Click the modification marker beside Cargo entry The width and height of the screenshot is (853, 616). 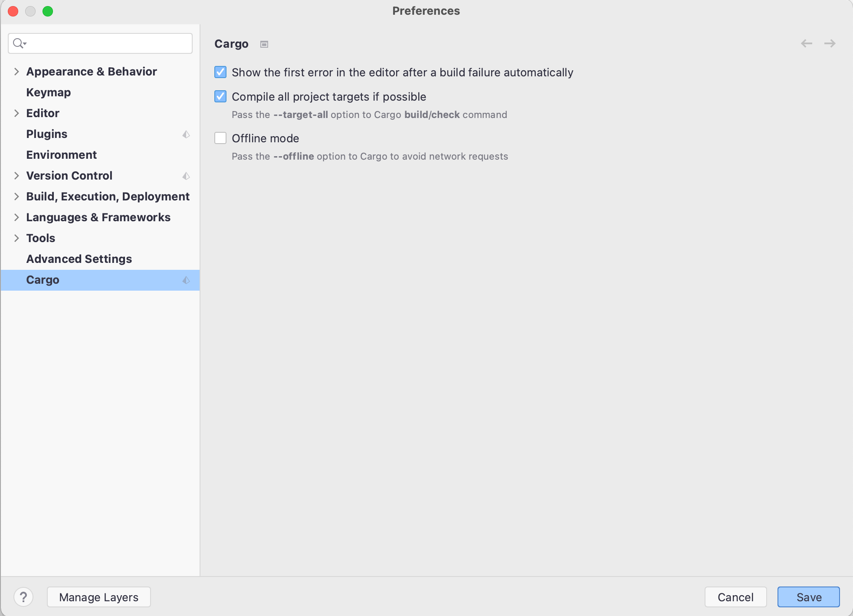(186, 280)
